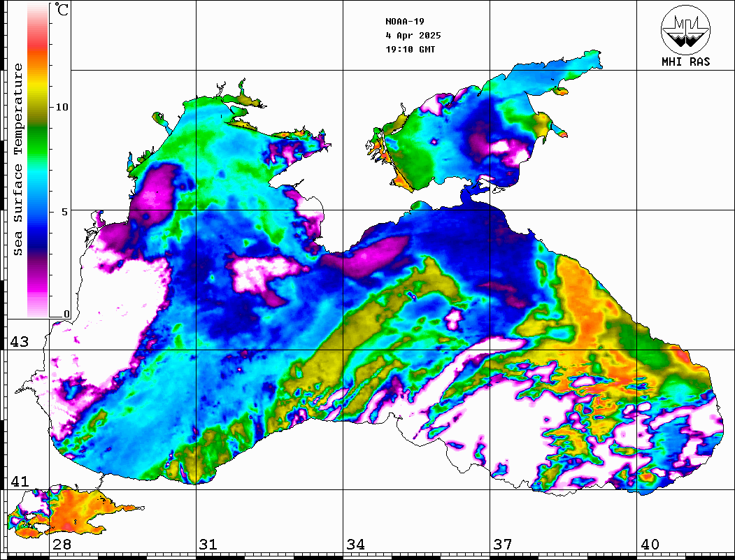Click the longitude label "34"
The width and height of the screenshot is (735, 560).
point(355,545)
